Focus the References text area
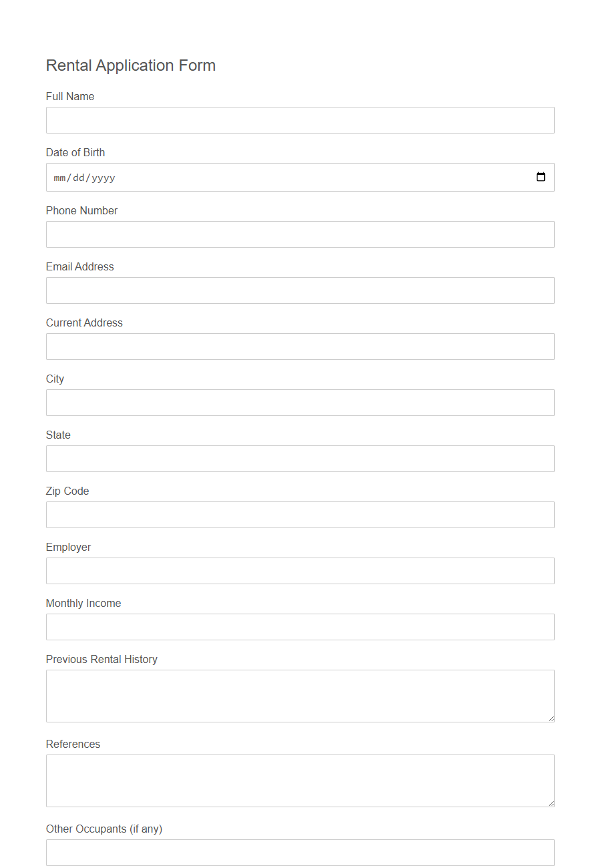Viewport: 601px width, 868px height. click(300, 781)
